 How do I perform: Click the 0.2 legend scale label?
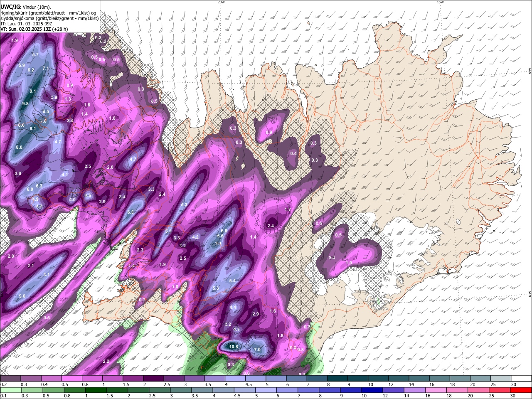tap(3, 384)
